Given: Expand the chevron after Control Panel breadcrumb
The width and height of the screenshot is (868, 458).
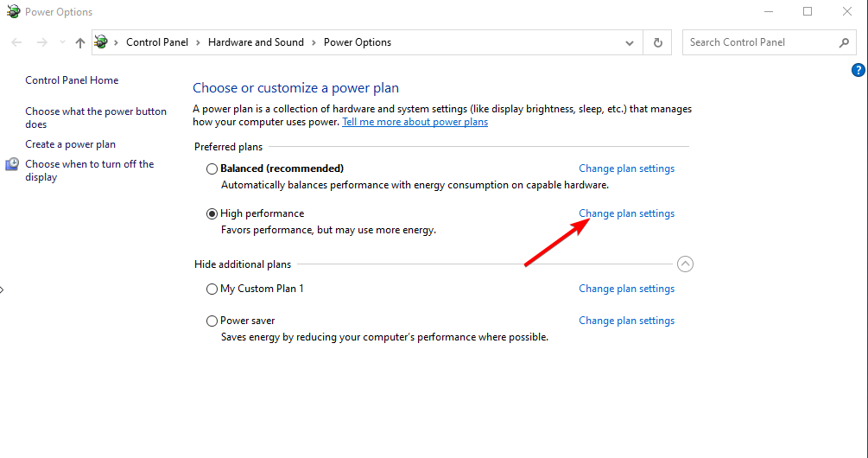Looking at the screenshot, I should (x=198, y=42).
